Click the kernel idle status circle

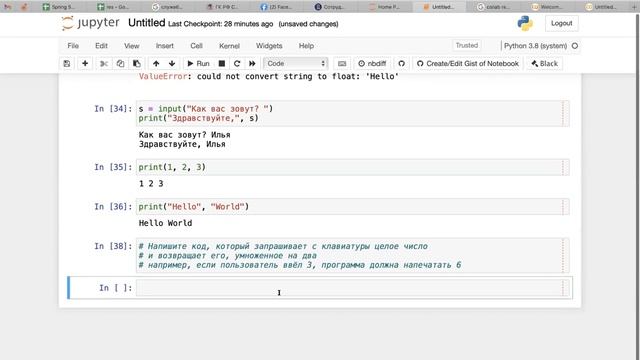(x=575, y=46)
